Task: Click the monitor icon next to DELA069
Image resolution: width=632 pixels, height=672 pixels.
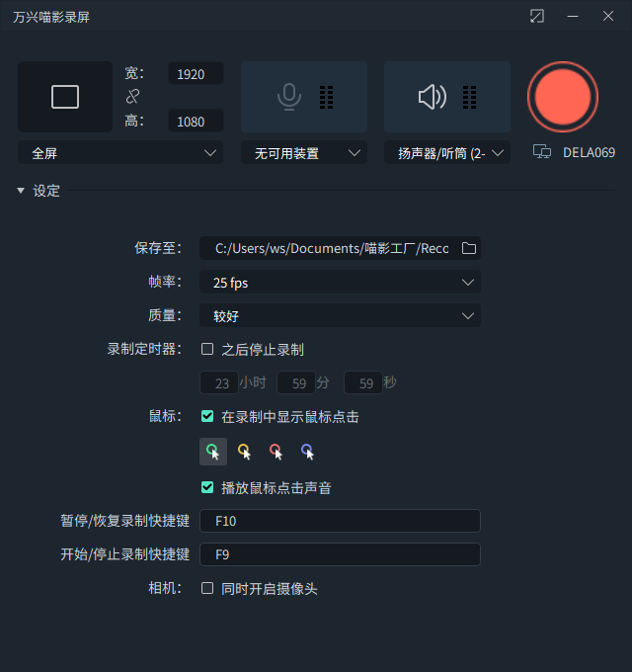Action: pyautogui.click(x=542, y=152)
